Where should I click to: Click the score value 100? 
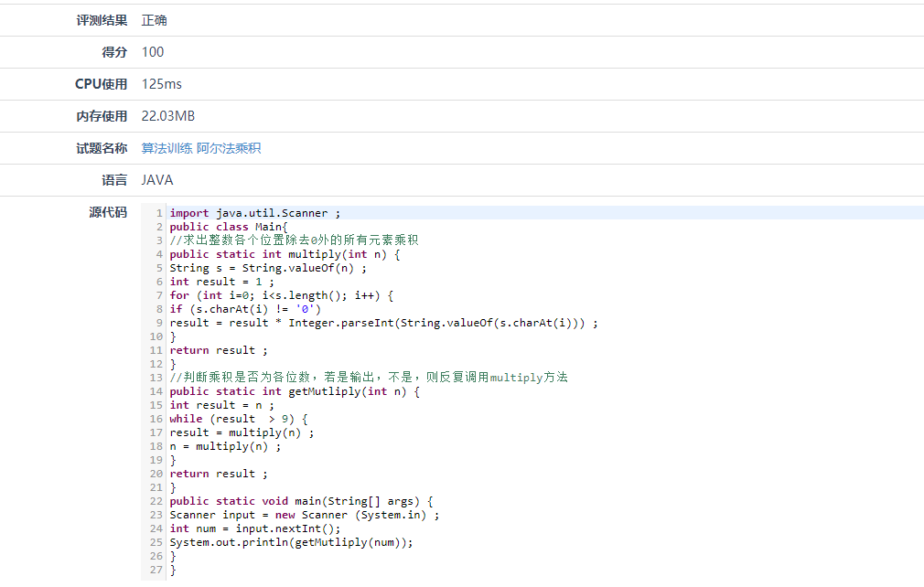pyautogui.click(x=153, y=52)
